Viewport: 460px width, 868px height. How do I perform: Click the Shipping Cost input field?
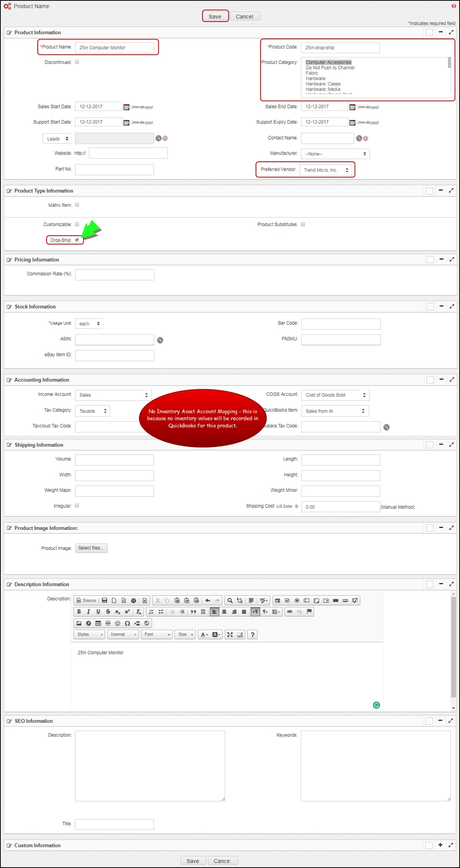pyautogui.click(x=341, y=507)
